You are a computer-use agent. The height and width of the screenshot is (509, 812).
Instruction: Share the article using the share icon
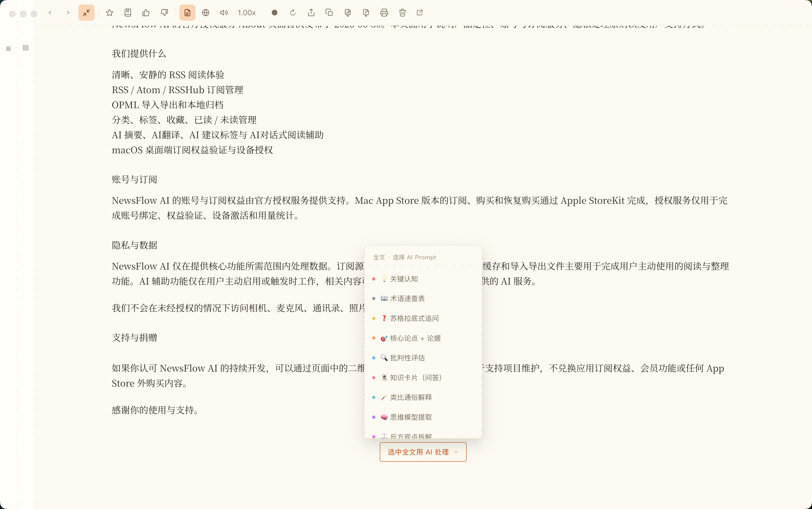(311, 13)
